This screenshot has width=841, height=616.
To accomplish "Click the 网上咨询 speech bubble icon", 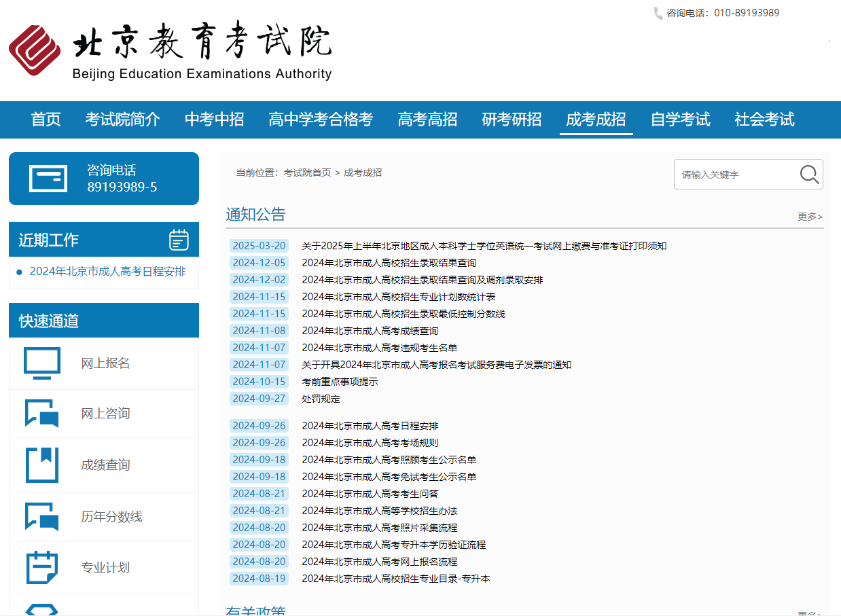I will tap(41, 413).
